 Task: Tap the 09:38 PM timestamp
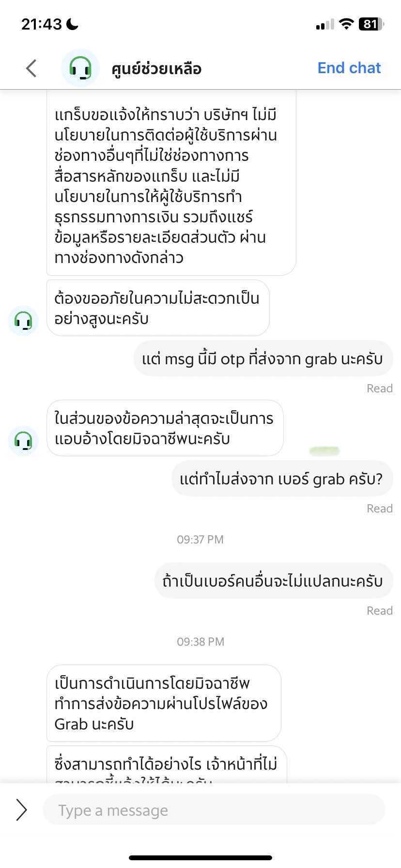[x=200, y=642]
